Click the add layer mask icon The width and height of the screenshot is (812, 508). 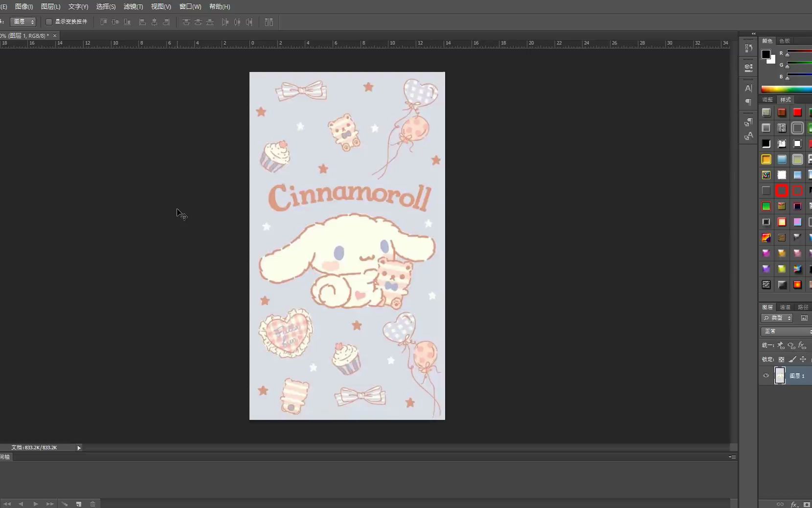(807, 504)
